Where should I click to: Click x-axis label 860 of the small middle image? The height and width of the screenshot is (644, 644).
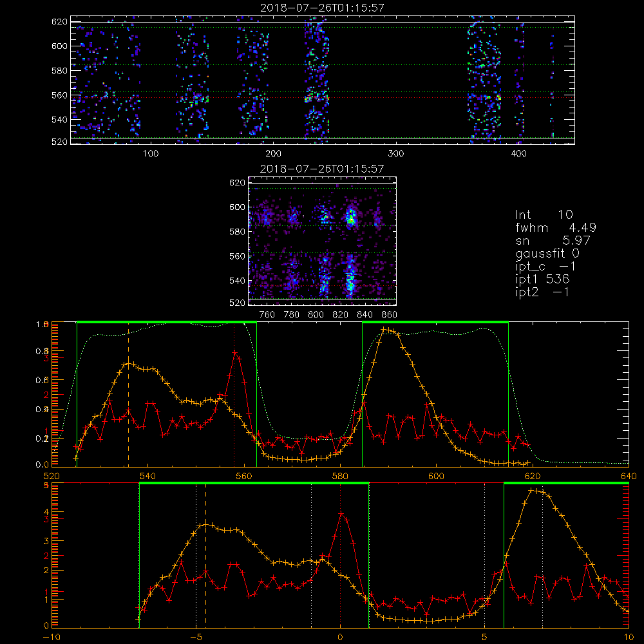390,315
